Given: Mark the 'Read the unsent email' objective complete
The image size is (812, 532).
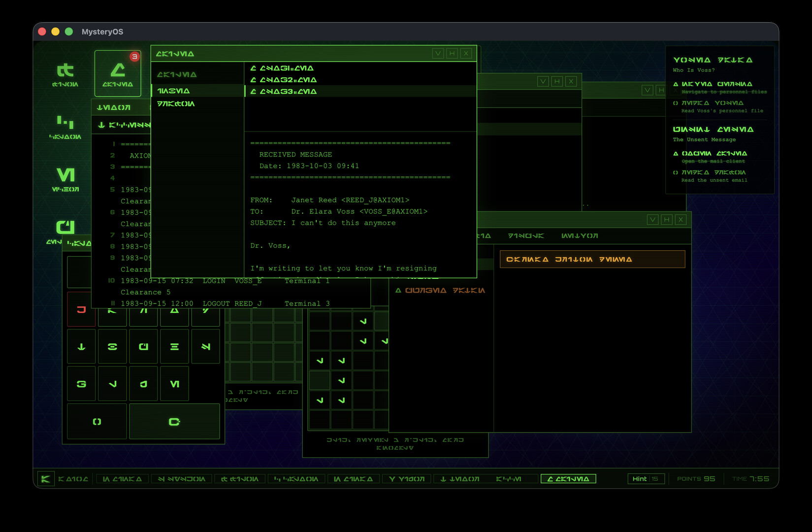Looking at the screenshot, I should pos(676,172).
